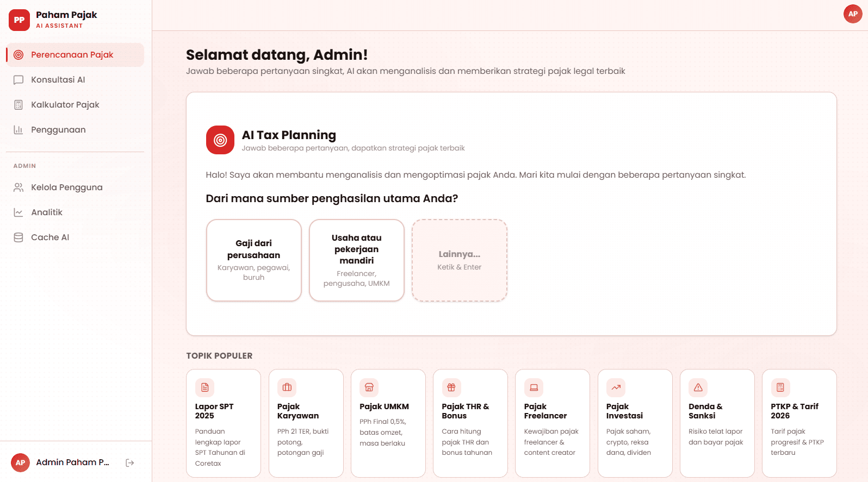Open the Konsultasi AI chat icon

(19, 79)
